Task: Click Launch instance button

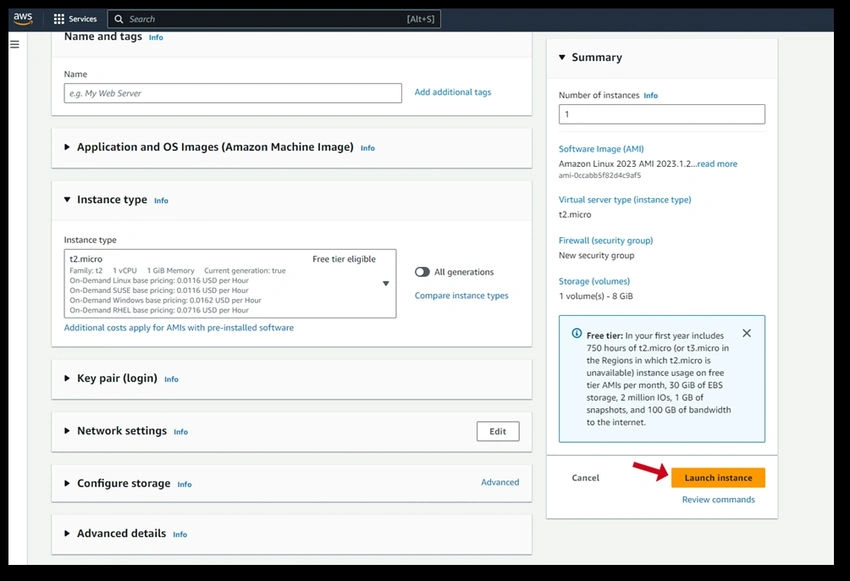Action: click(x=718, y=477)
